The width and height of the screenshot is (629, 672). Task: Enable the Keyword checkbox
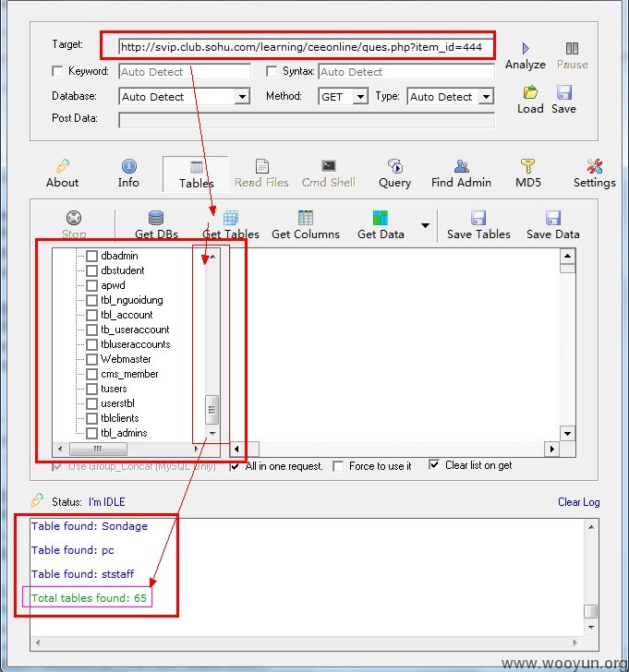click(57, 71)
